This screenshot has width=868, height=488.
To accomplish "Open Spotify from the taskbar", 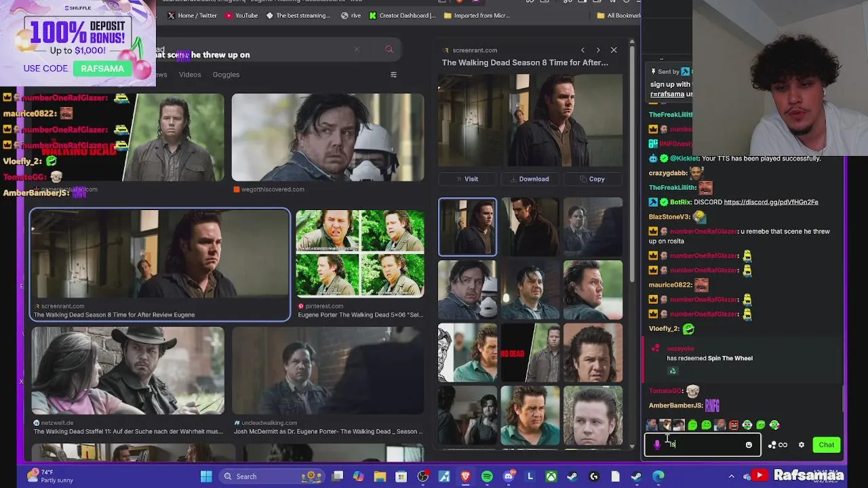I will [x=487, y=476].
